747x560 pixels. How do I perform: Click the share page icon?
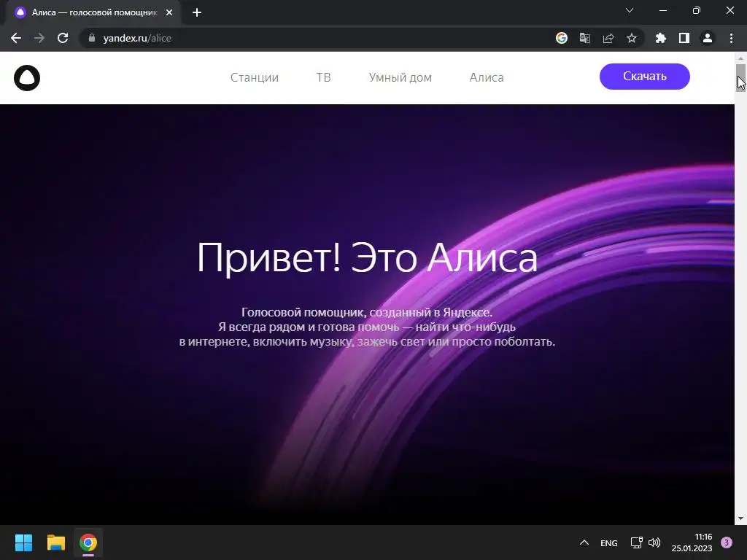click(x=608, y=38)
